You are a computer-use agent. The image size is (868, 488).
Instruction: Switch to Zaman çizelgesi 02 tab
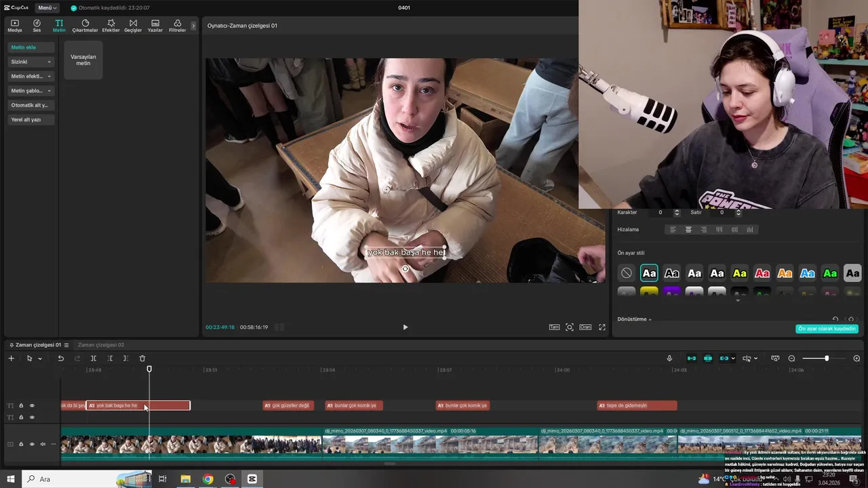point(101,345)
